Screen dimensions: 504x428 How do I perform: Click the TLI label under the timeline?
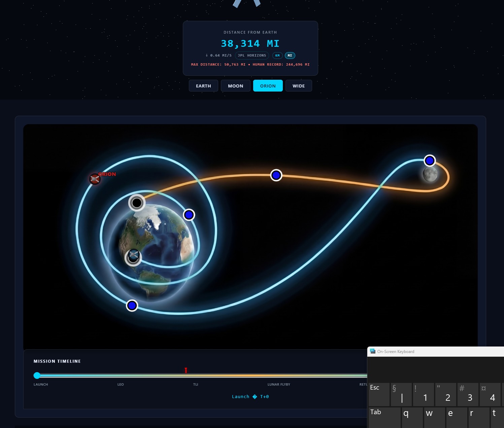coord(196,385)
